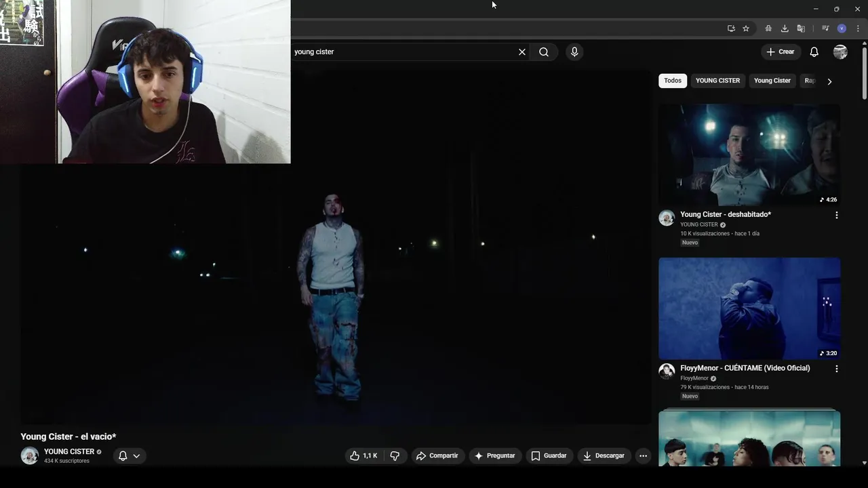Start voice search with microphone icon
Image resolution: width=868 pixels, height=488 pixels.
tap(574, 52)
